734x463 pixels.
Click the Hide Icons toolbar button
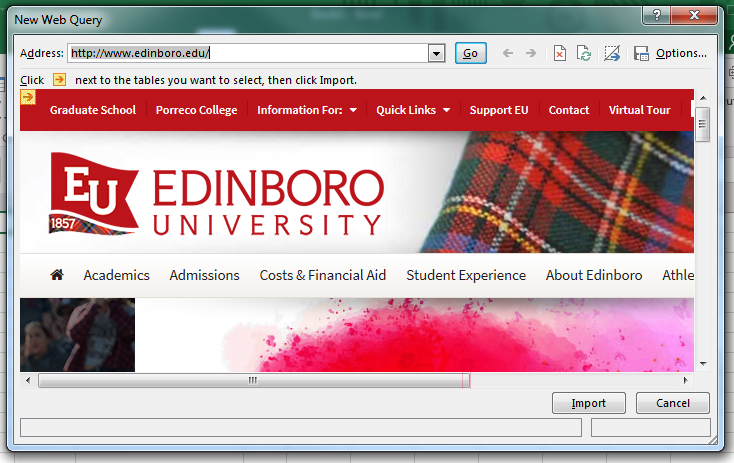[x=613, y=54]
